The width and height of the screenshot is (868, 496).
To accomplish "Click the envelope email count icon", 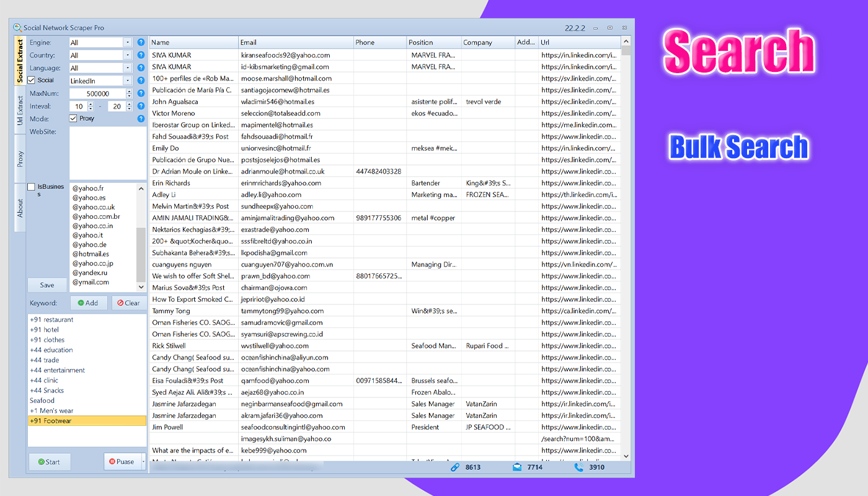I will coord(517,467).
